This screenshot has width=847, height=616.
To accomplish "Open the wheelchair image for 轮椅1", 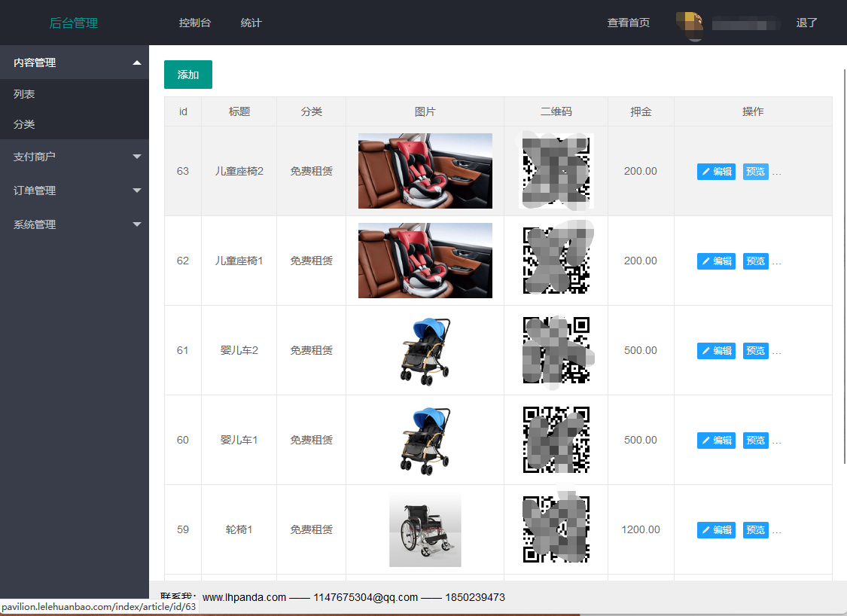I will tap(425, 529).
